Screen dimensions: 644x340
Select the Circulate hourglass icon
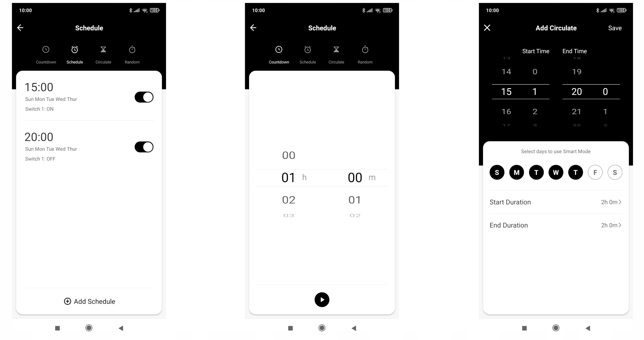point(103,49)
